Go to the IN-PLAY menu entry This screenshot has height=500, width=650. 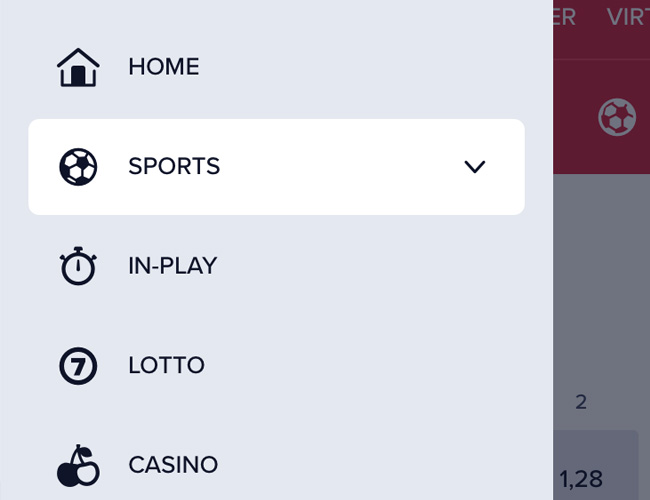(173, 266)
